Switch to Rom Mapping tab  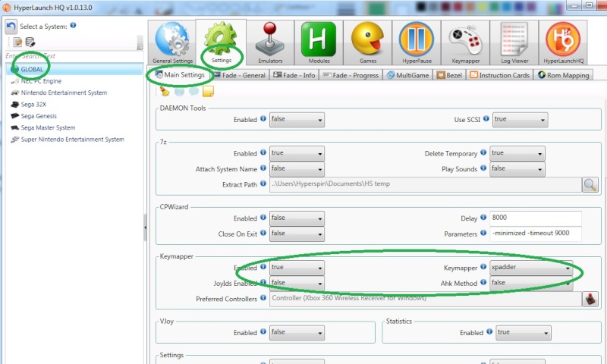563,75
